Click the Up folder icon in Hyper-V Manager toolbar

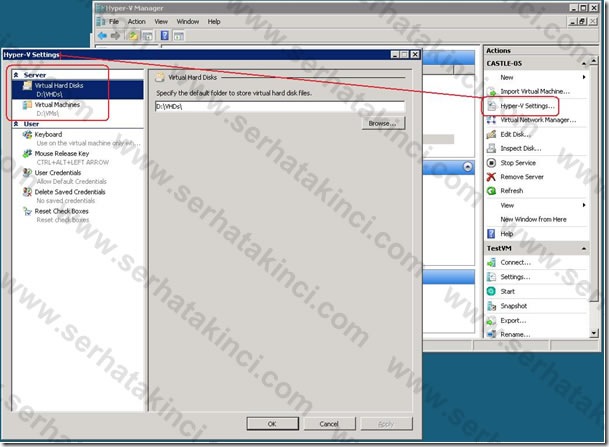(x=133, y=36)
